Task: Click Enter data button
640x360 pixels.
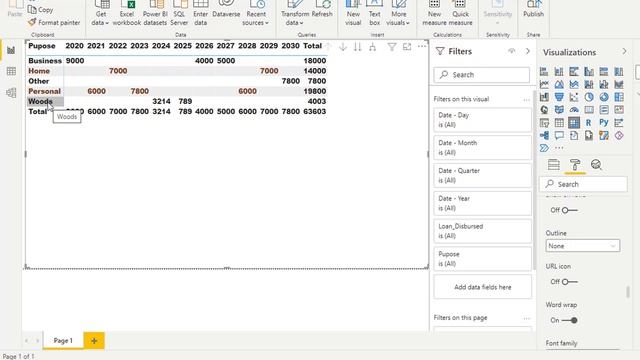Action: 200,14
